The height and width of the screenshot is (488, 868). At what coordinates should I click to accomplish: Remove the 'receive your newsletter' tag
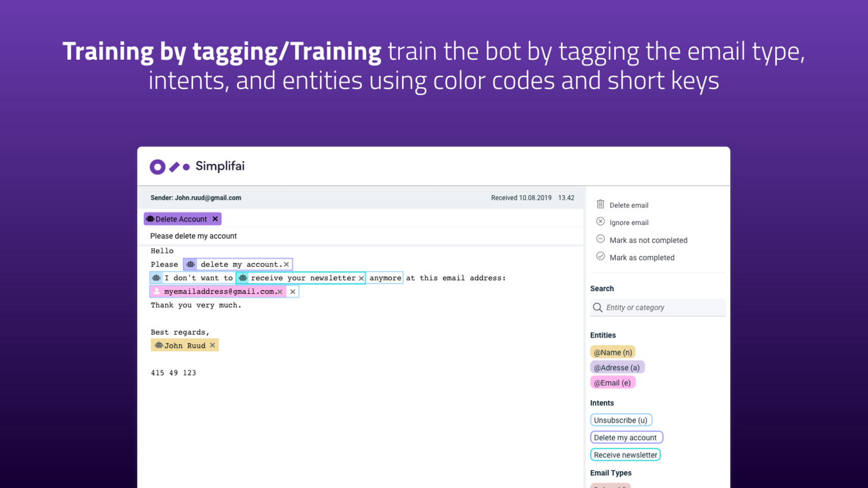coord(361,278)
